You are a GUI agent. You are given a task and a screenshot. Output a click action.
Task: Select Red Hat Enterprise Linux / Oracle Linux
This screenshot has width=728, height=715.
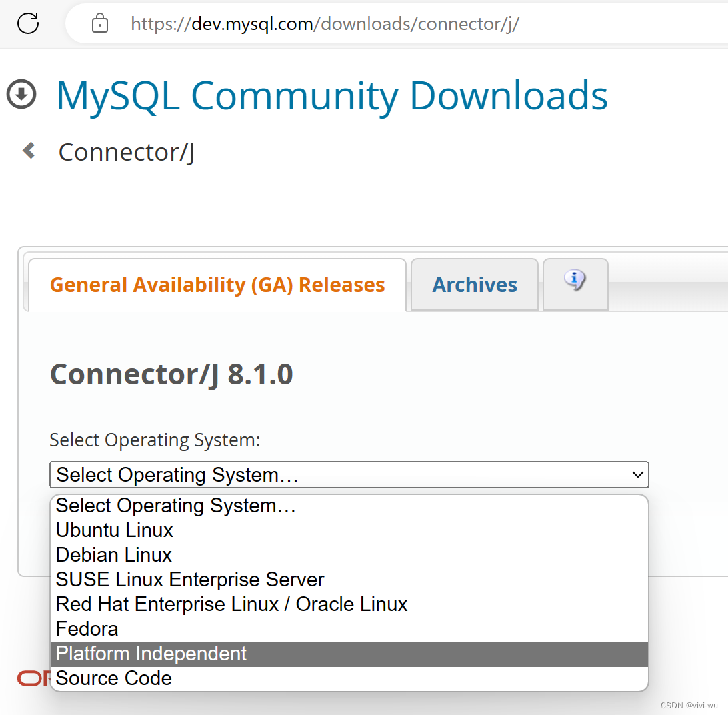[x=231, y=604]
